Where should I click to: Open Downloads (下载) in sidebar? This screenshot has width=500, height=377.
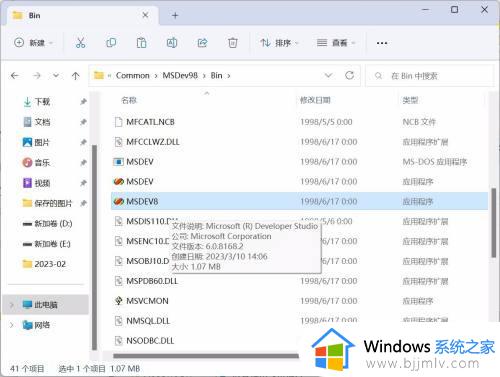42,102
